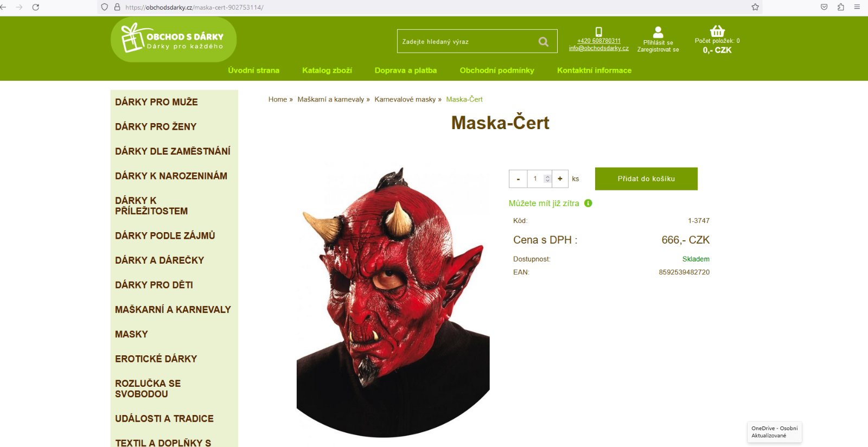This screenshot has height=447, width=868.
Task: Click the user account icon
Action: click(658, 33)
